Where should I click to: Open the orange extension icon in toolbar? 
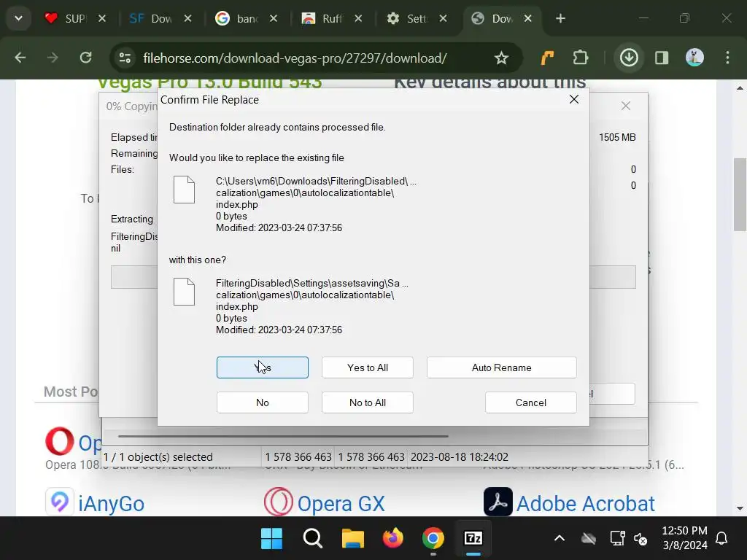tap(547, 58)
